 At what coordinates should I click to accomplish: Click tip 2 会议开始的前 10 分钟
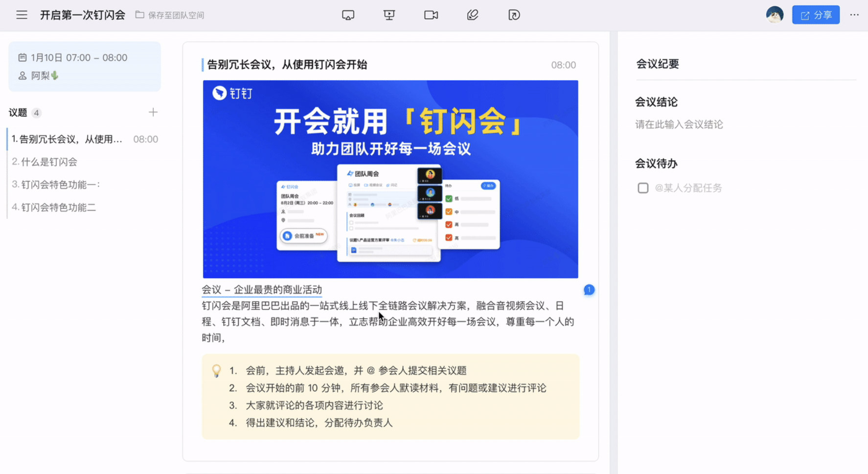point(396,388)
